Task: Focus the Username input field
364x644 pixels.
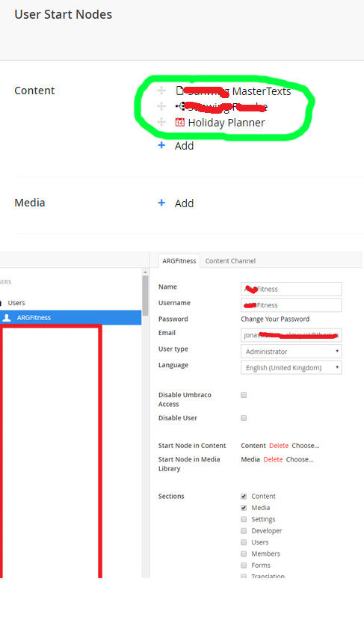Action: click(x=291, y=305)
